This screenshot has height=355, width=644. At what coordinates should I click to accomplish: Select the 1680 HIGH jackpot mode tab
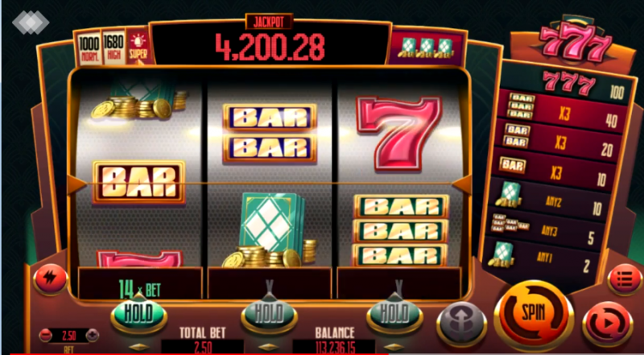(x=114, y=48)
